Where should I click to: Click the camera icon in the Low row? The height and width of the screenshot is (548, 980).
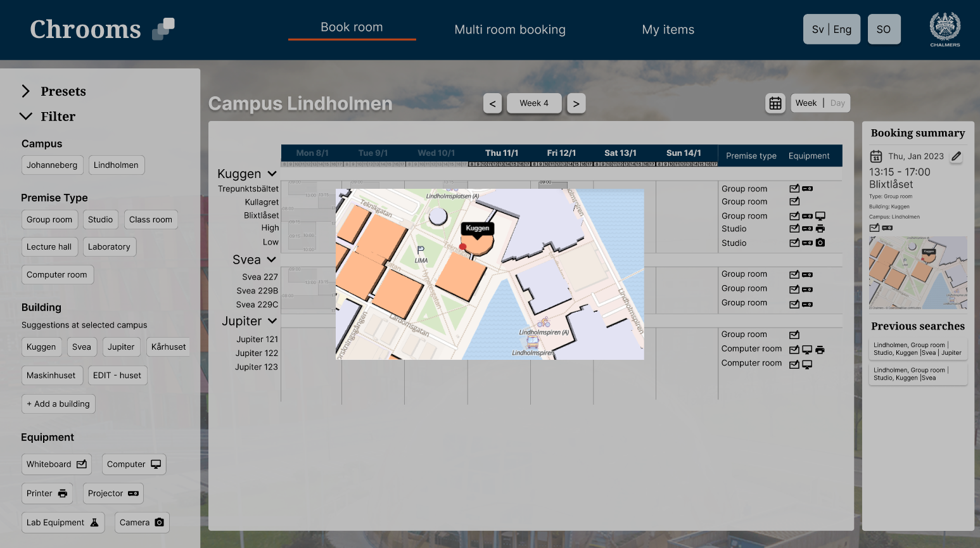[820, 243]
